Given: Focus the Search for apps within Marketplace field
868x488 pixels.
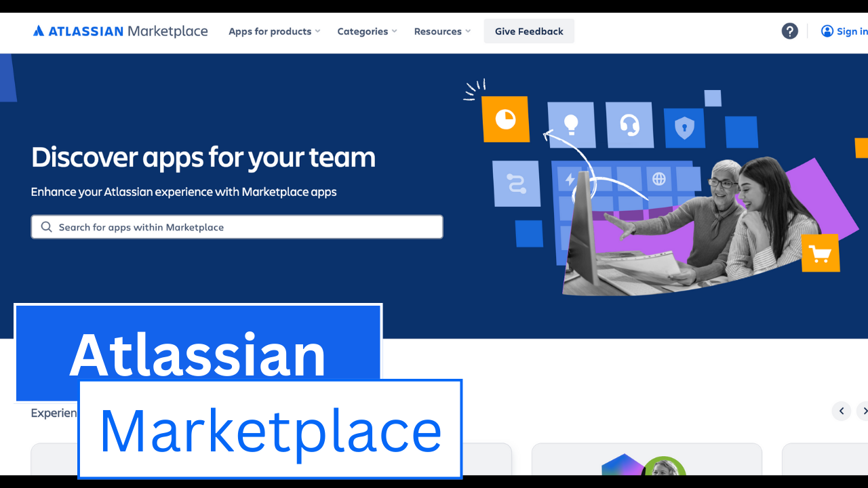Looking at the screenshot, I should pyautogui.click(x=237, y=227).
